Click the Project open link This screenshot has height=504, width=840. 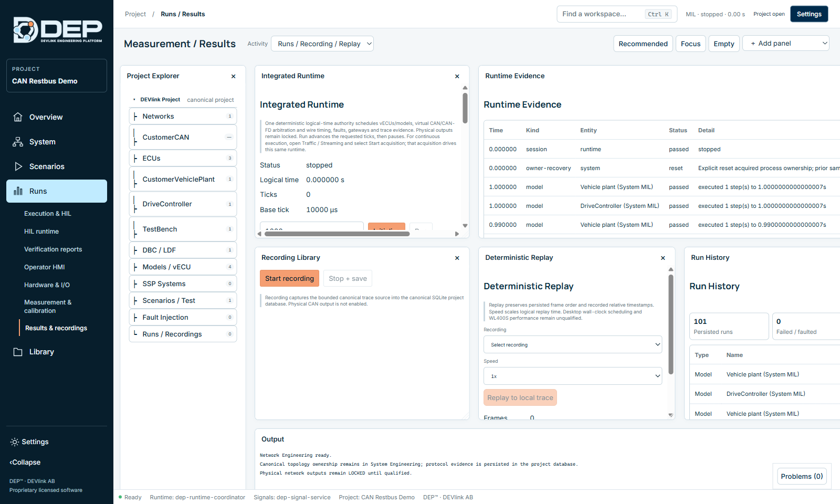coord(769,14)
